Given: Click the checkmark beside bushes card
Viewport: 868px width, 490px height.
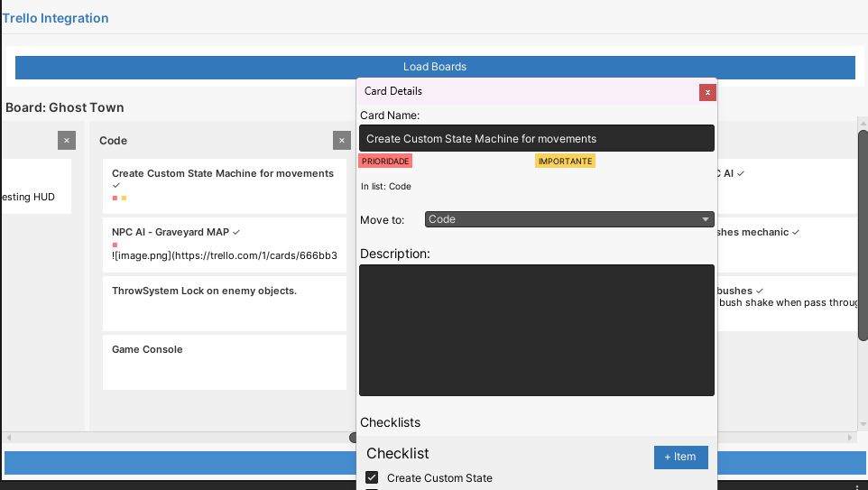Looking at the screenshot, I should pyautogui.click(x=760, y=291).
